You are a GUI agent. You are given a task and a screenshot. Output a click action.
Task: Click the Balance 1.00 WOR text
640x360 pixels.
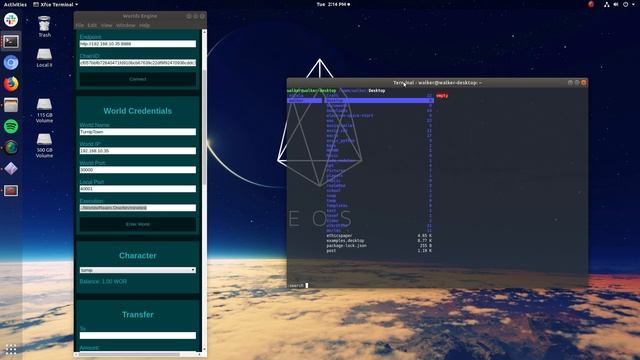(x=103, y=282)
